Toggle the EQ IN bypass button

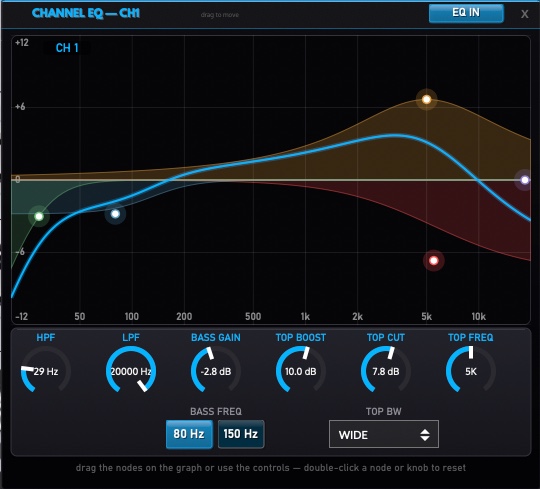(466, 13)
